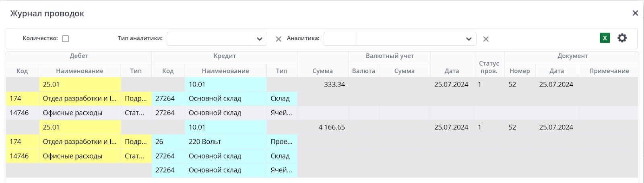Expand the Тип аналитики dropdown
Screen dimensions: 644x183
point(260,39)
